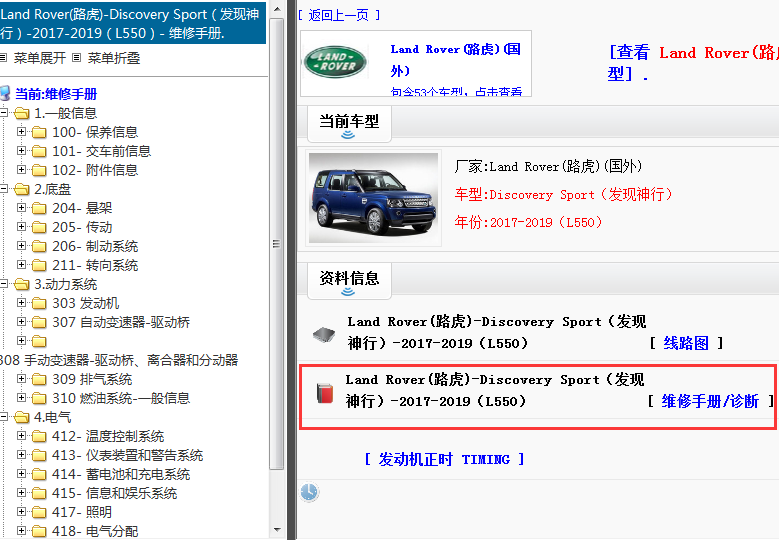Click the tree panel vertical scrollbar thumb

276,243
